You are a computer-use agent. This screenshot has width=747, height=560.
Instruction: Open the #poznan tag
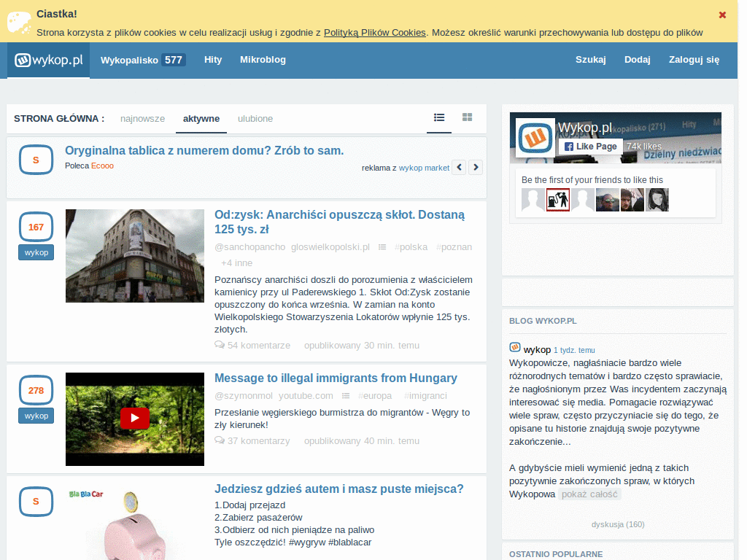click(x=454, y=247)
